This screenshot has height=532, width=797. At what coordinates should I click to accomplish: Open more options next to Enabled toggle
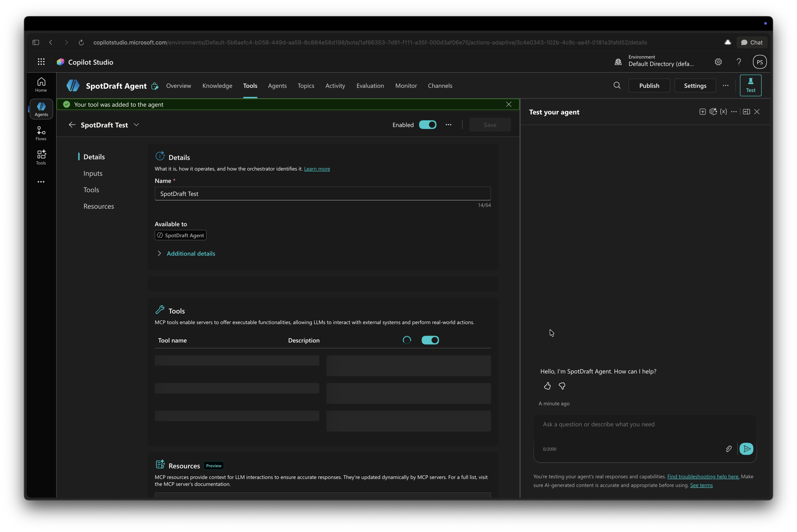pyautogui.click(x=448, y=125)
